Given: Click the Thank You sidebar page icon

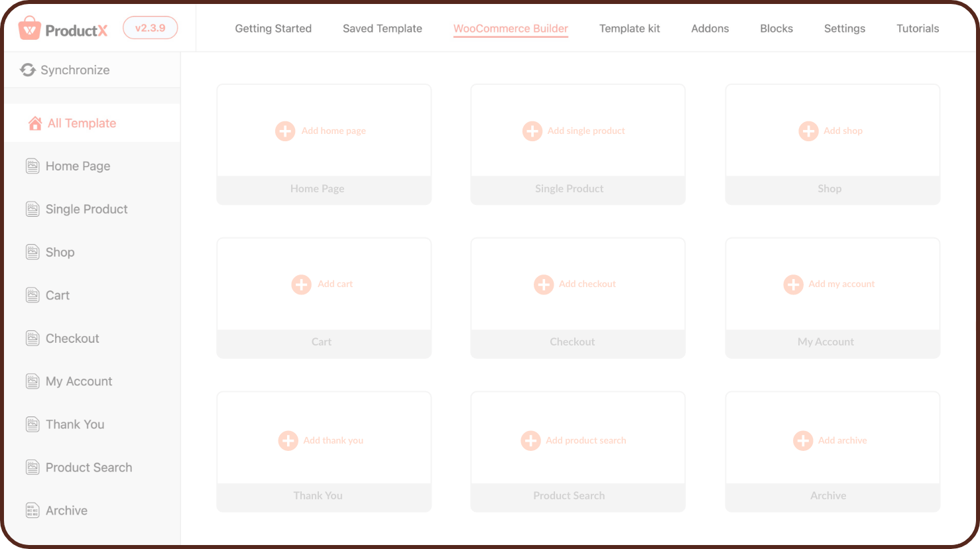Looking at the screenshot, I should tap(32, 424).
